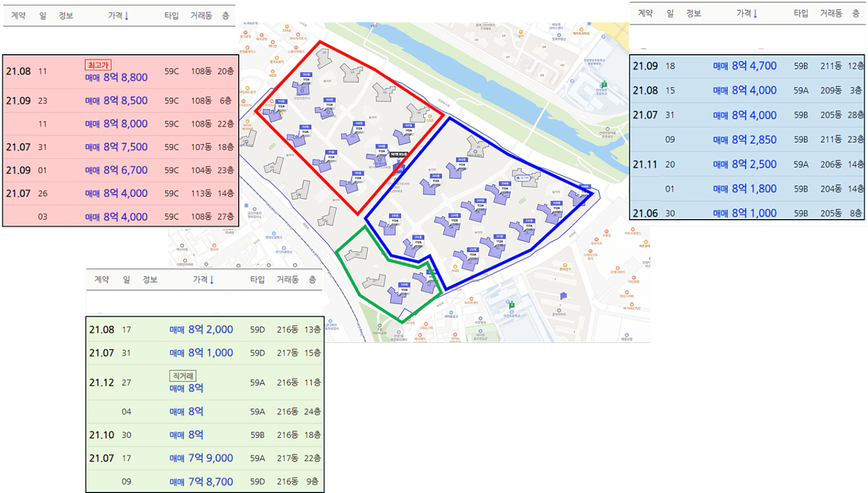This screenshot has width=868, height=493.
Task: Toggle price sort arrow in green table header
Action: coord(211,280)
